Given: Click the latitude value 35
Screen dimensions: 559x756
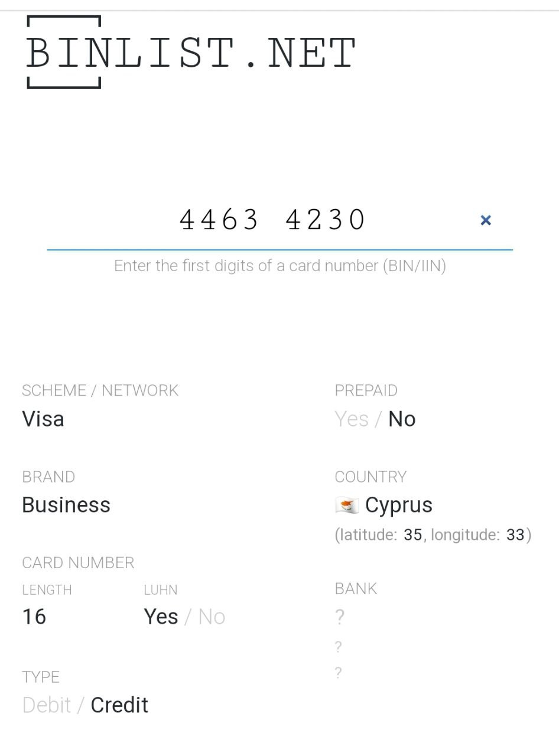Looking at the screenshot, I should tap(413, 535).
